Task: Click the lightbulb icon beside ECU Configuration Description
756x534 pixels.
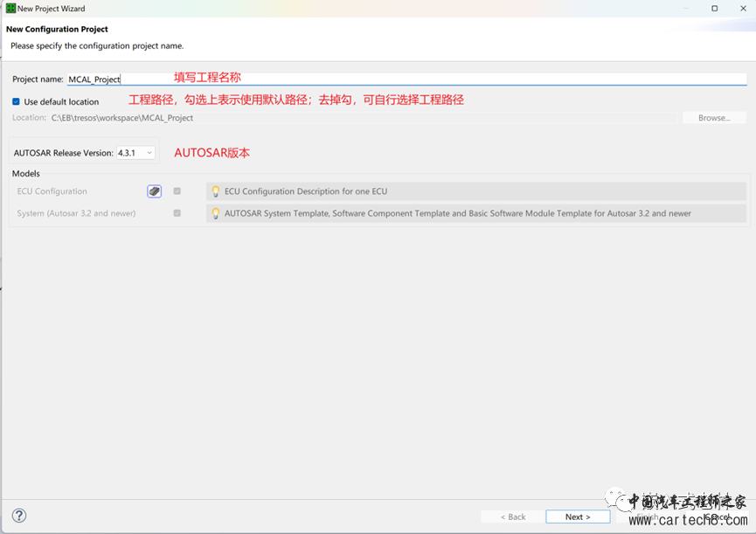Action: coord(216,191)
